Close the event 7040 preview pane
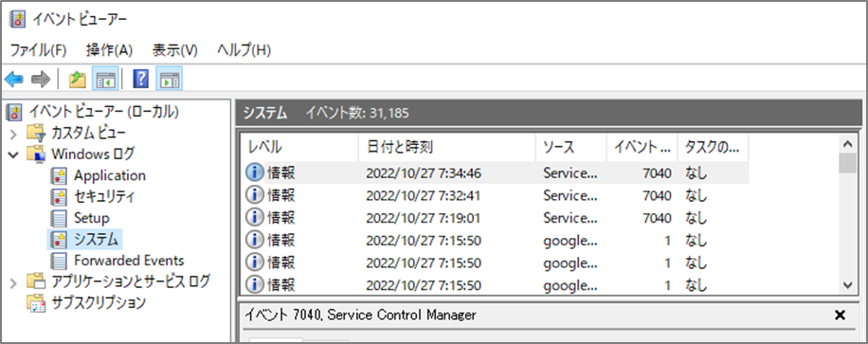The height and width of the screenshot is (344, 868). [840, 316]
